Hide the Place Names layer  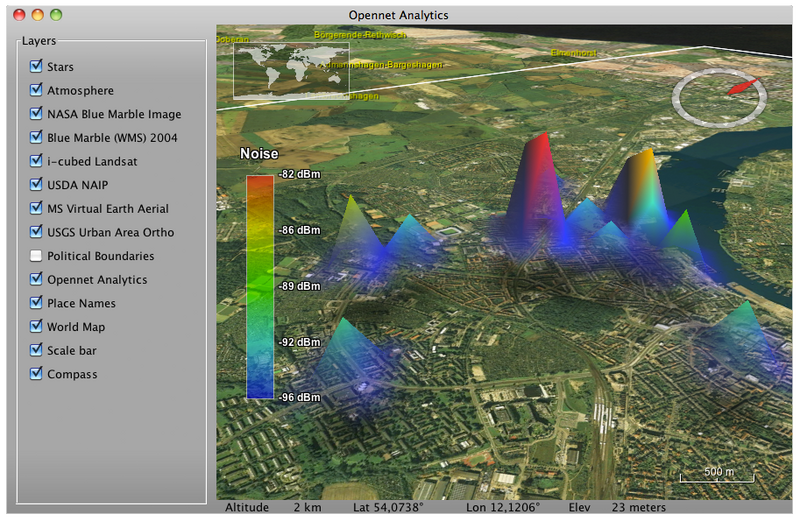36,303
